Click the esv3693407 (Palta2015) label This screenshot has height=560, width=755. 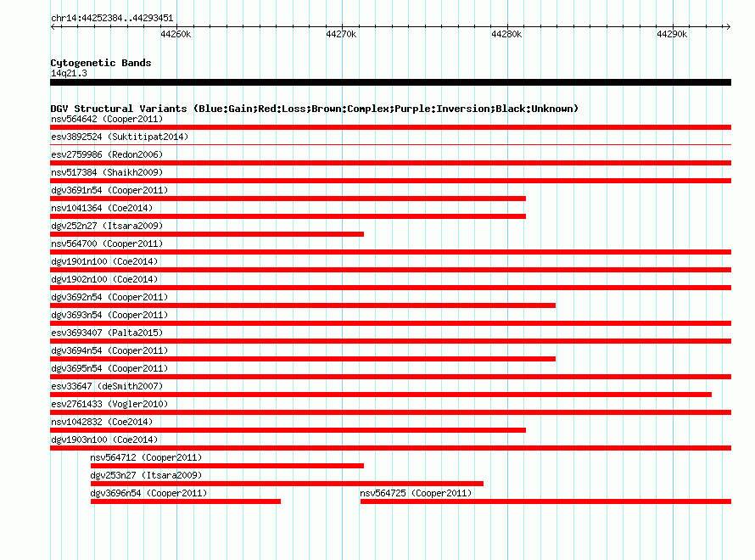coord(107,333)
